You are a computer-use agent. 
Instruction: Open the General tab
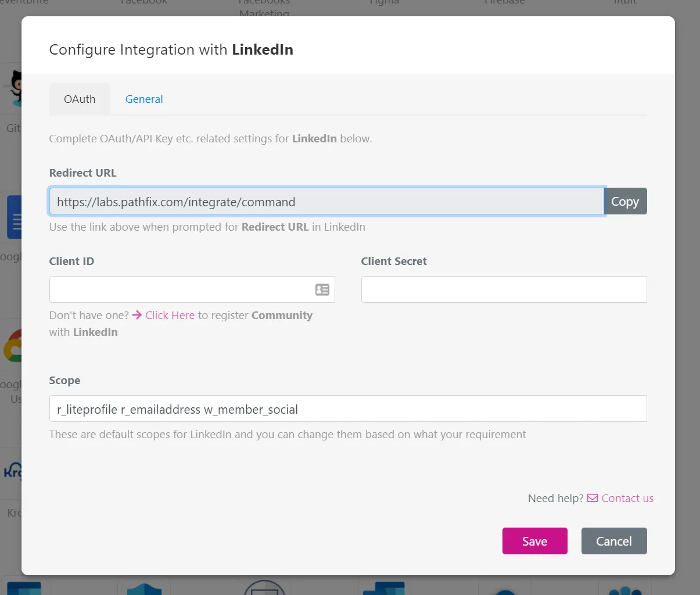coord(144,99)
